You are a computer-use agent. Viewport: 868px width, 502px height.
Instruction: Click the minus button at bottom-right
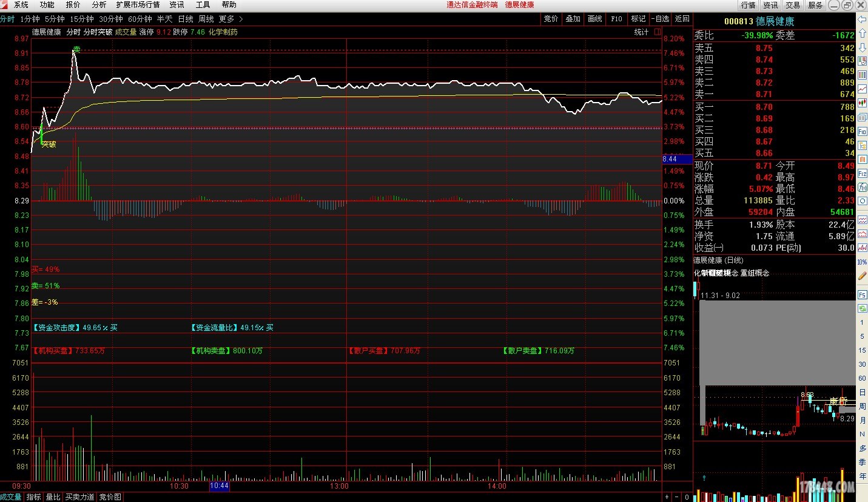677,497
